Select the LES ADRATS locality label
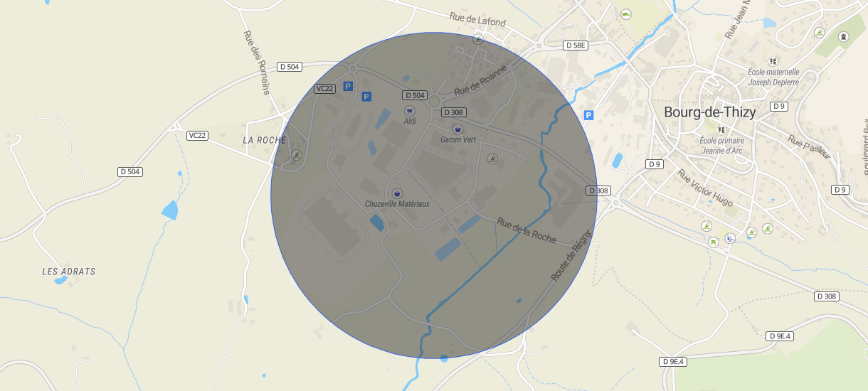 tap(69, 272)
